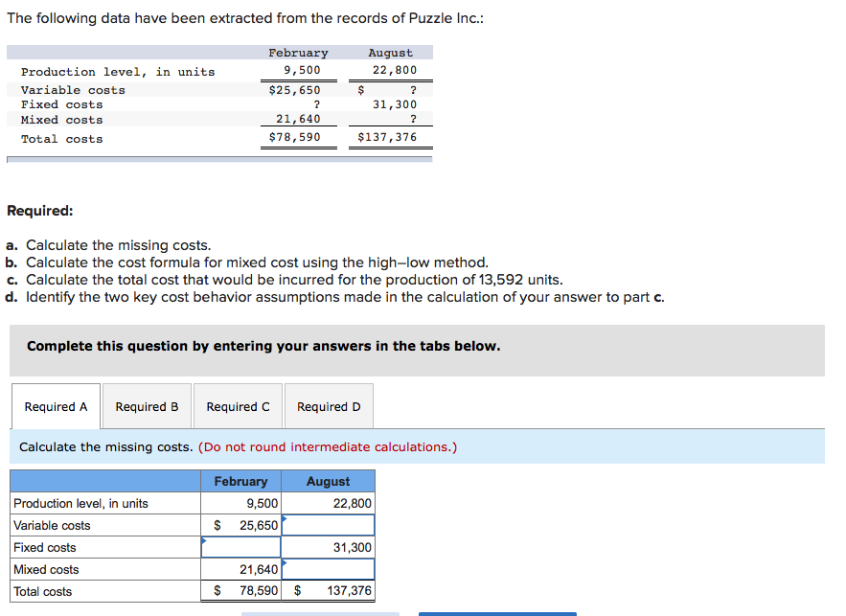Select the active Required A tab

tap(56, 405)
